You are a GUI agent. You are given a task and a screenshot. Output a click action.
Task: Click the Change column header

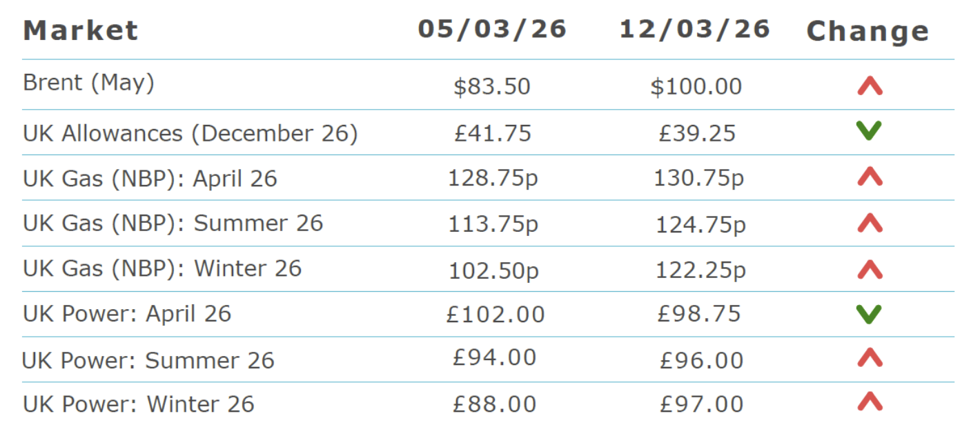point(868,32)
